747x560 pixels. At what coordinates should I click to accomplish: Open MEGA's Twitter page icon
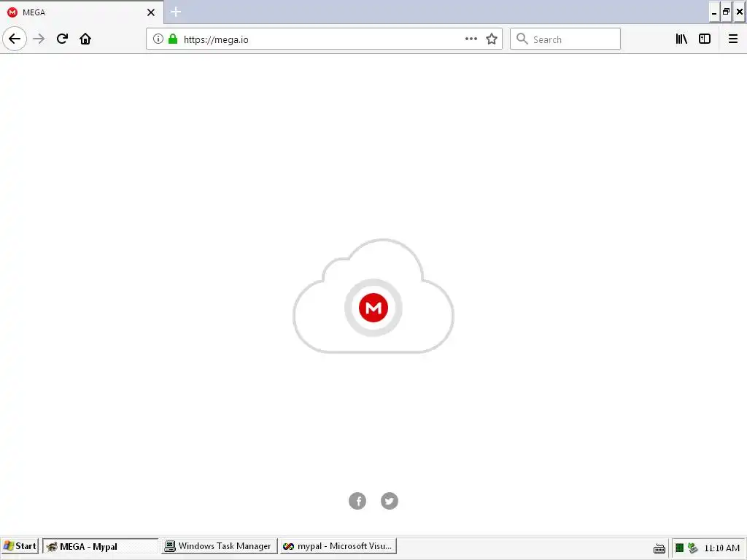point(390,501)
